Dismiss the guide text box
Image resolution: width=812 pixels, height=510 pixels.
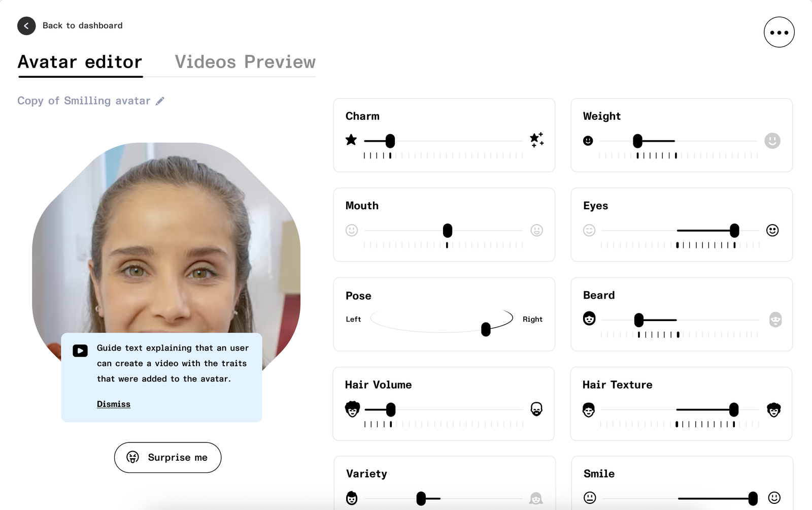pyautogui.click(x=114, y=404)
